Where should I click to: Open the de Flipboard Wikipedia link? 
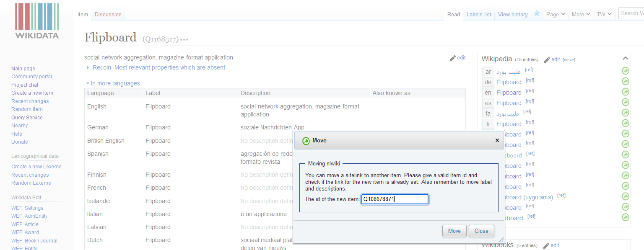[x=509, y=82]
